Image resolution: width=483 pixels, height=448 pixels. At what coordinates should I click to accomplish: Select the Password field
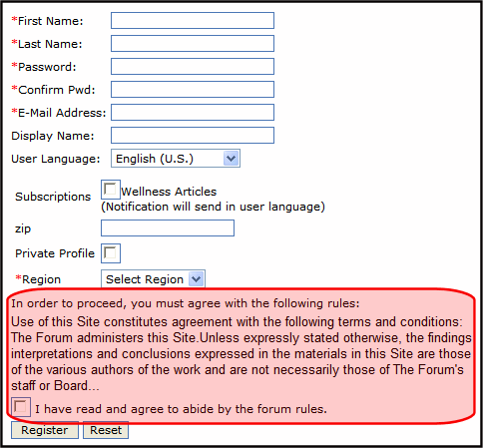tap(193, 67)
